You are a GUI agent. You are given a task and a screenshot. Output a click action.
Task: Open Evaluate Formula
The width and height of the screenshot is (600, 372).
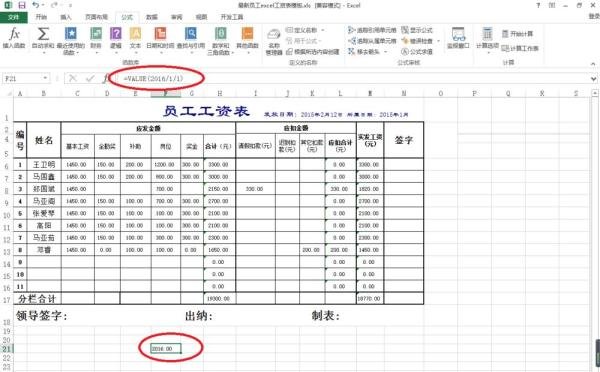click(417, 51)
